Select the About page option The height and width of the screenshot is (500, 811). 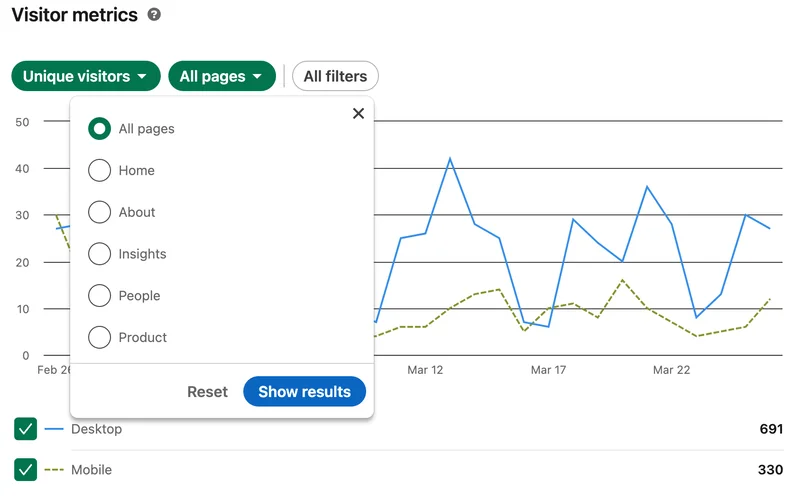(99, 212)
